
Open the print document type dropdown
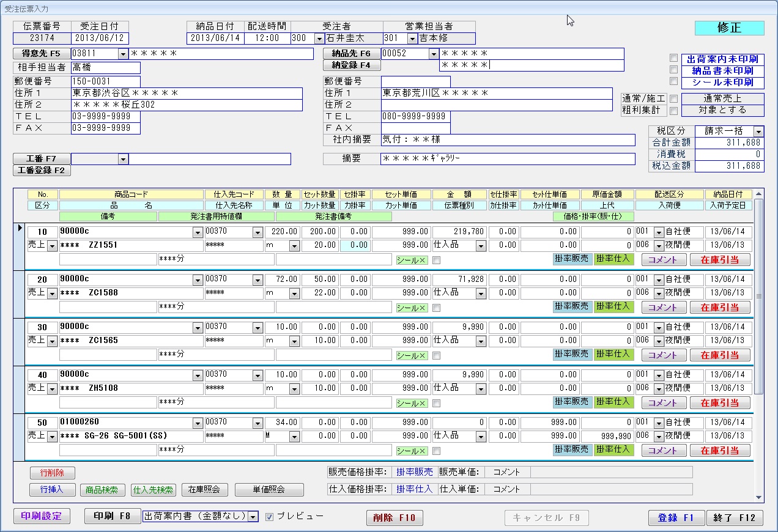coord(253,517)
